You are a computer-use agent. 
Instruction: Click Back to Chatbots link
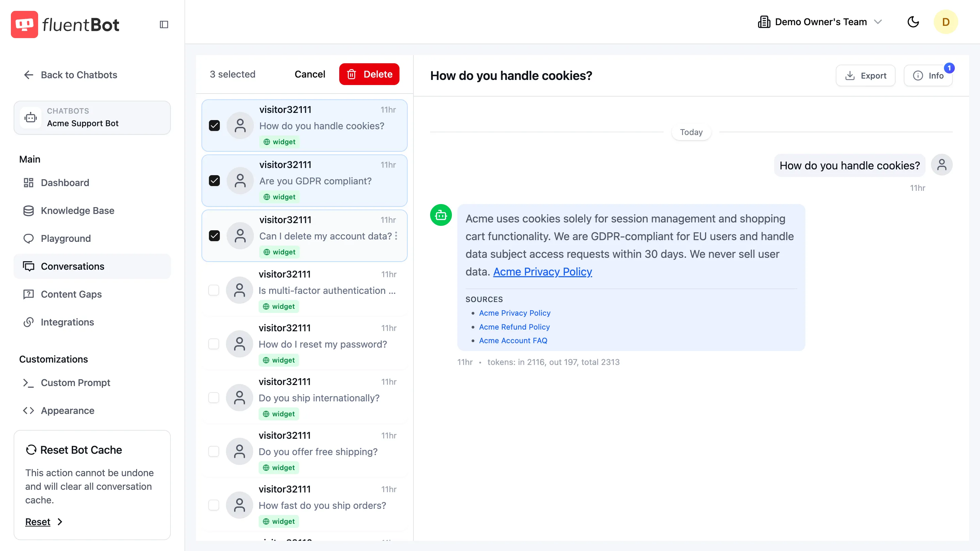[79, 75]
